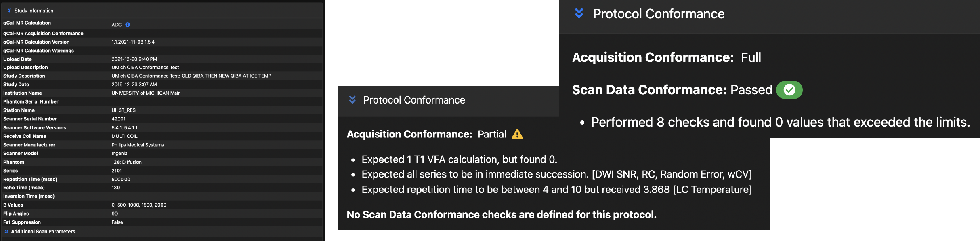Click the Station Name UH3T_RES value
Screen dimensions: 980x241
(124, 110)
